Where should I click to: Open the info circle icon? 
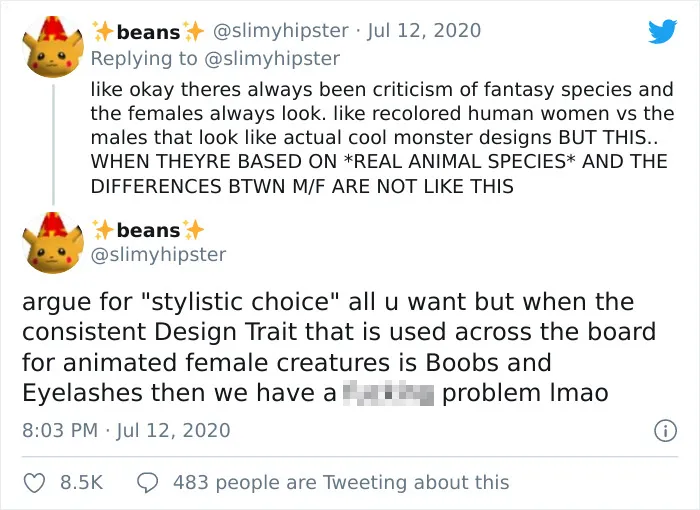pyautogui.click(x=665, y=431)
